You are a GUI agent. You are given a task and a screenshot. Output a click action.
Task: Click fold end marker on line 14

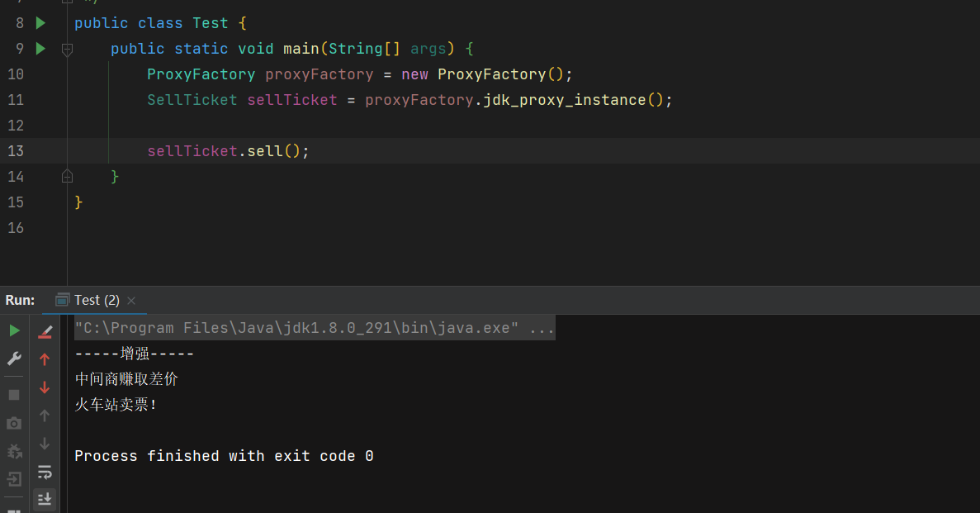[x=67, y=177]
